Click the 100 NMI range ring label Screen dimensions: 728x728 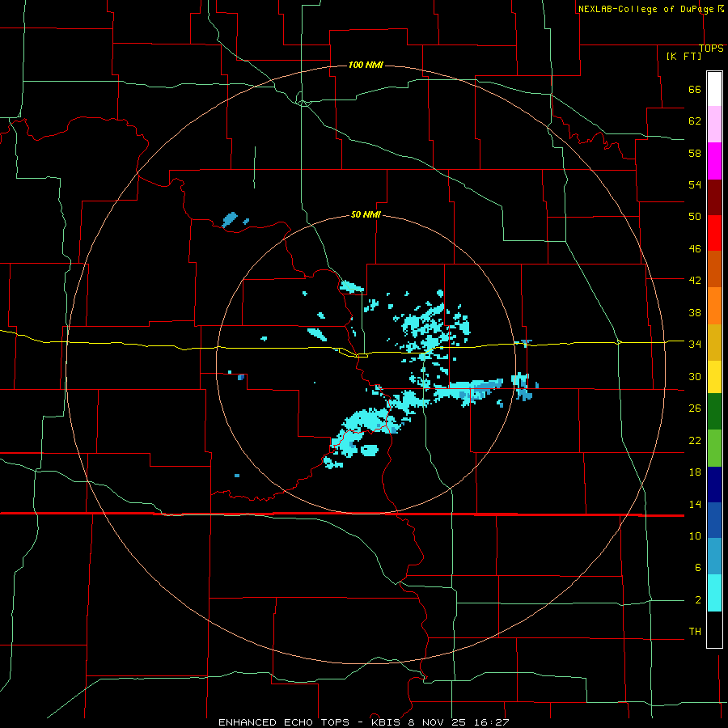366,65
